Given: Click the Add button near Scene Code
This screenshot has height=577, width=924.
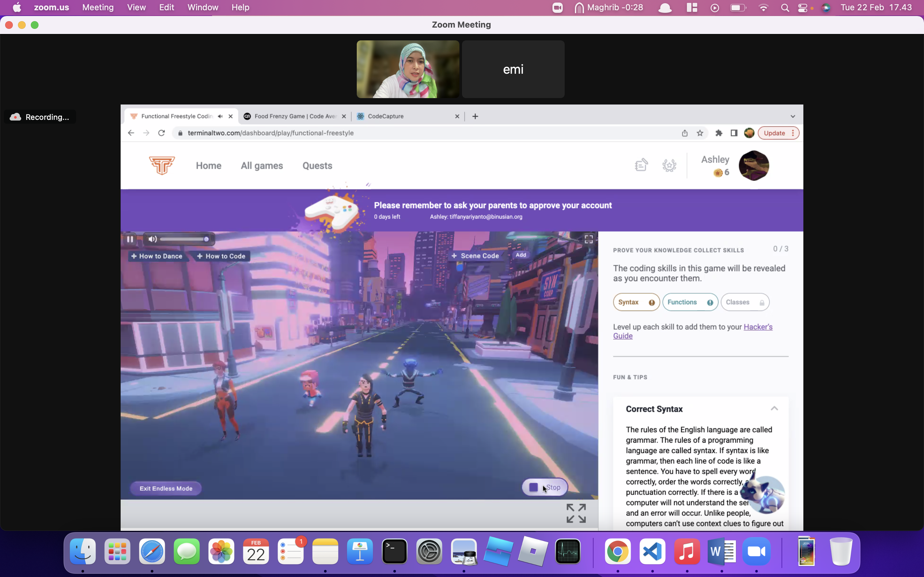Looking at the screenshot, I should tap(521, 255).
